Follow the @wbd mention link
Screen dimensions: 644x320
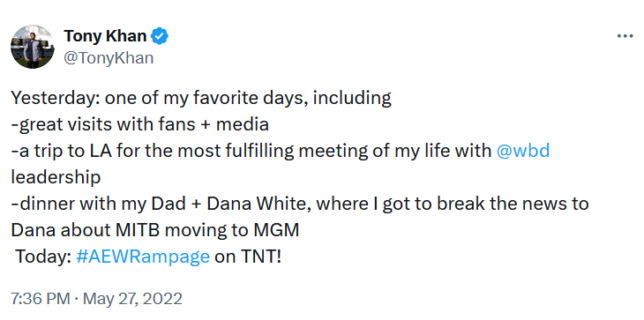point(523,151)
